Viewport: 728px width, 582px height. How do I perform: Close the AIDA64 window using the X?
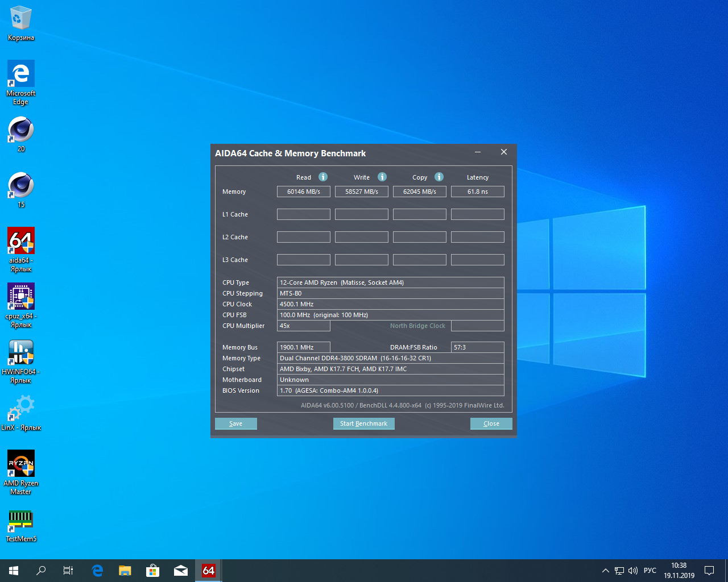point(504,152)
